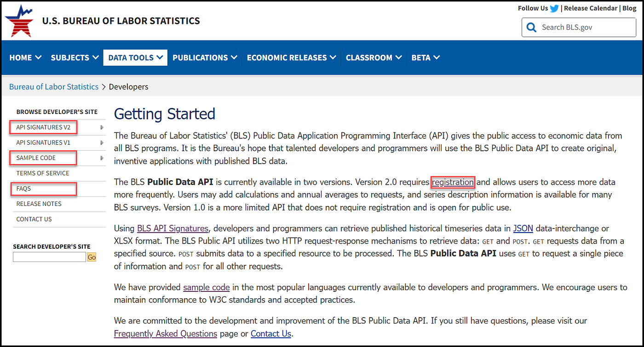The image size is (644, 347).
Task: Click the Search Developer's Site input box
Action: [49, 257]
